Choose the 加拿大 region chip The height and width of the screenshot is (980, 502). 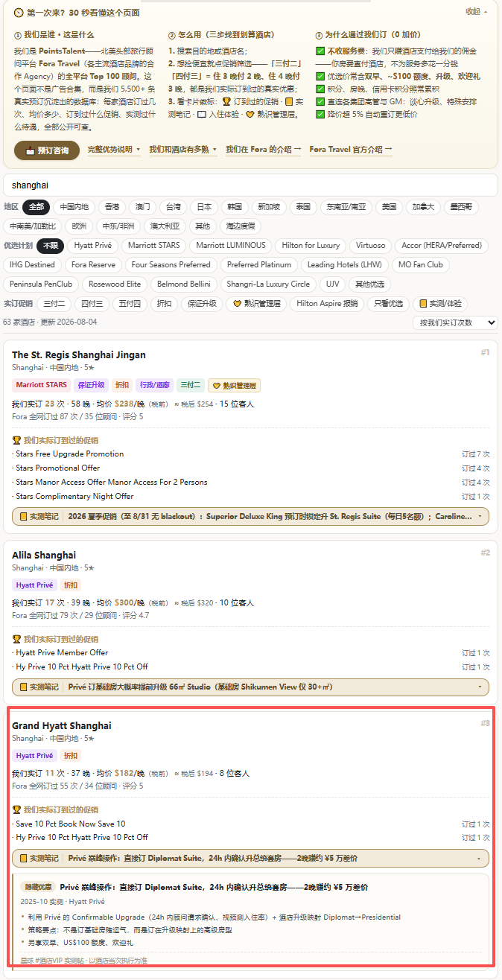pyautogui.click(x=424, y=206)
